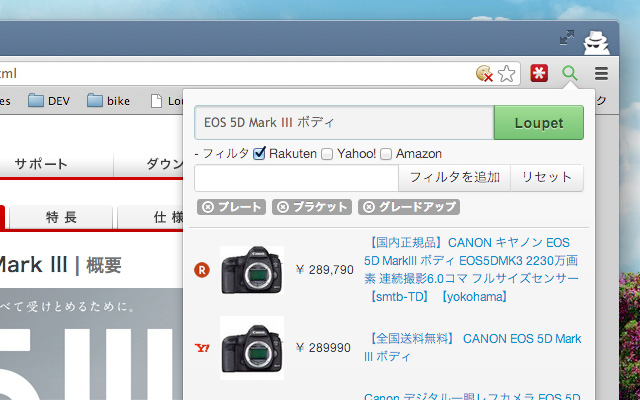
Task: Remove the グレードアップ filter tag
Action: pyautogui.click(x=369, y=207)
